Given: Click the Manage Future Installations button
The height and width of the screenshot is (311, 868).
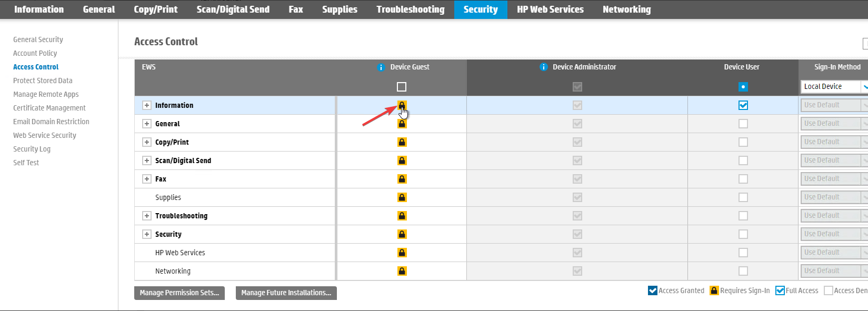Looking at the screenshot, I should coord(286,293).
